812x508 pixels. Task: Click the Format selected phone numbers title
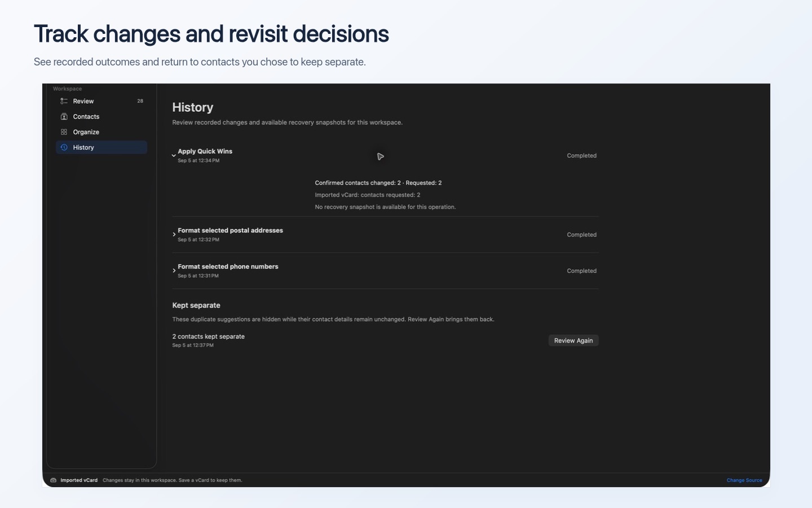pos(228,266)
